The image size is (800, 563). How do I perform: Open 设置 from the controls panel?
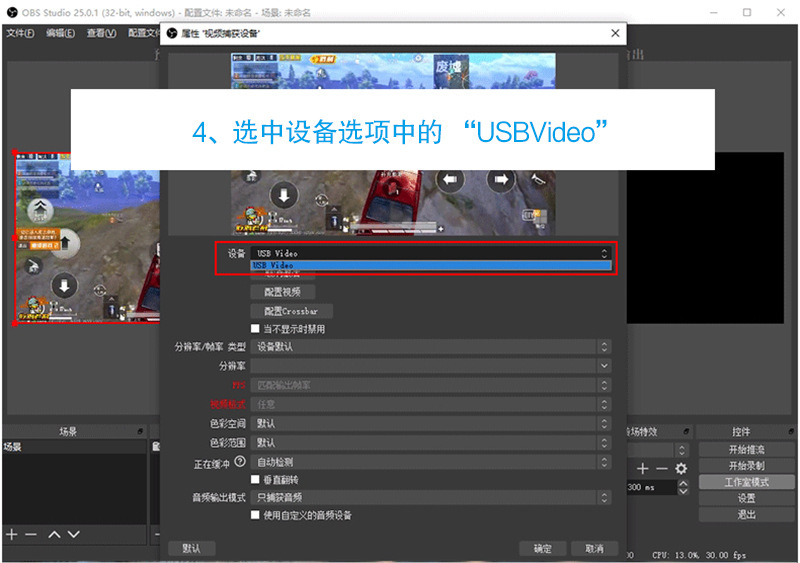pyautogui.click(x=746, y=498)
